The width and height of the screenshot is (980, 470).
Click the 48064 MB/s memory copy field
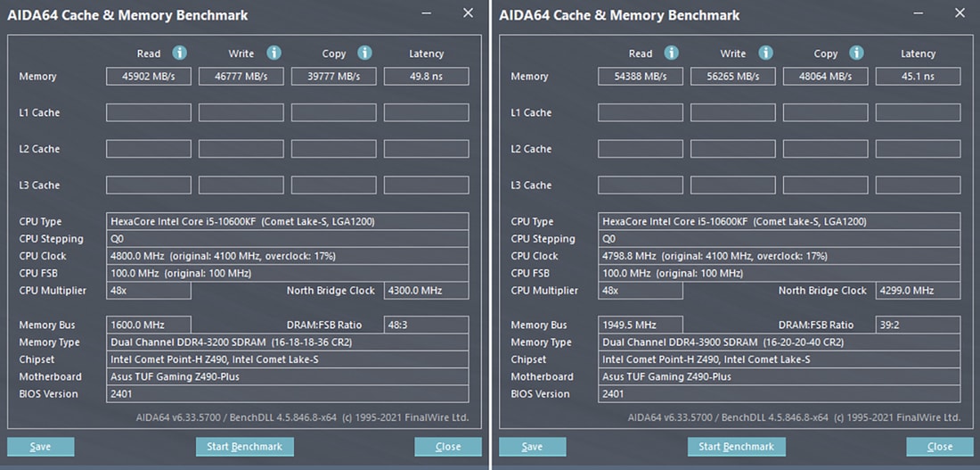pyautogui.click(x=826, y=77)
